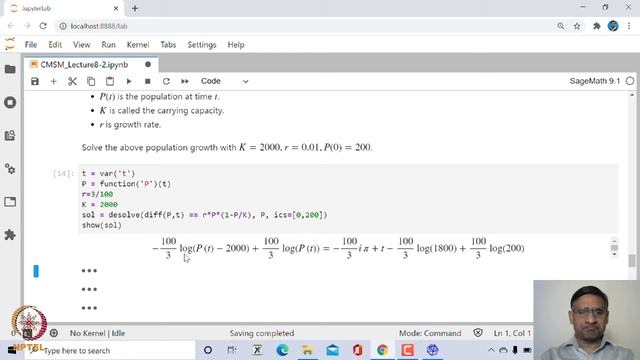This screenshot has width=640, height=360.
Task: Open Chrome from the taskbar
Action: (x=382, y=350)
